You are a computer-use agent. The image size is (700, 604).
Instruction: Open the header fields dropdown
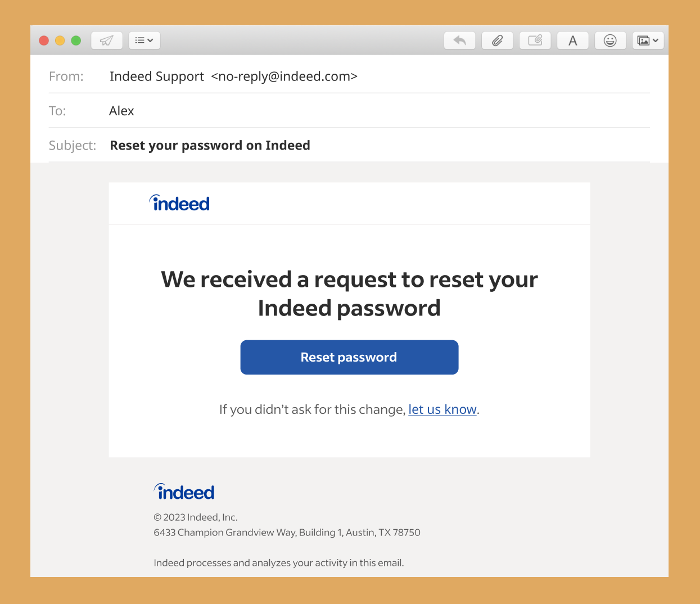point(144,40)
